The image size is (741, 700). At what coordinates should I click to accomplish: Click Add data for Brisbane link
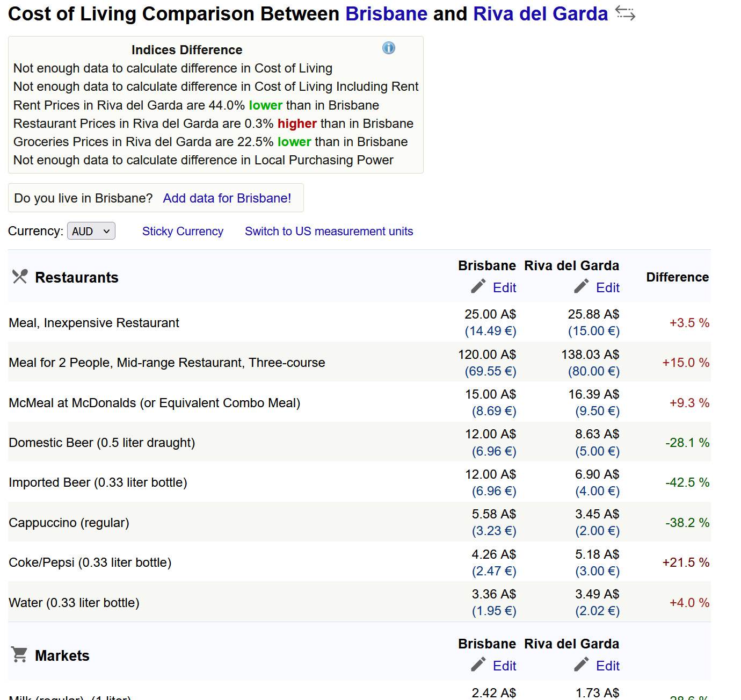227,198
